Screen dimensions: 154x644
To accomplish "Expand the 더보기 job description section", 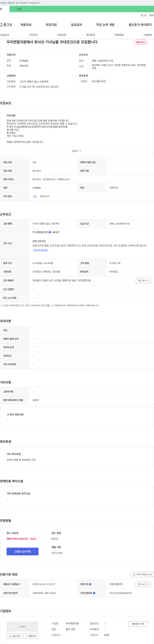I will (x=77, y=151).
